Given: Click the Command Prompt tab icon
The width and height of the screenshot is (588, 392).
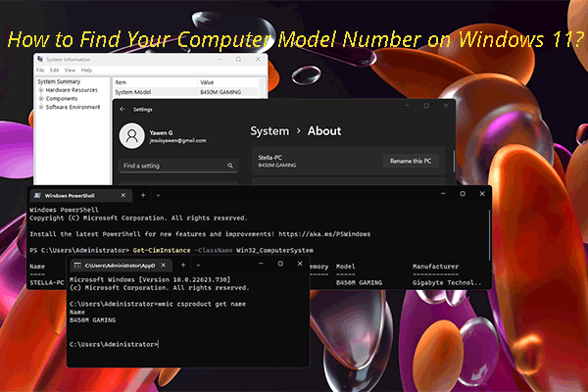Looking at the screenshot, I should 76,266.
